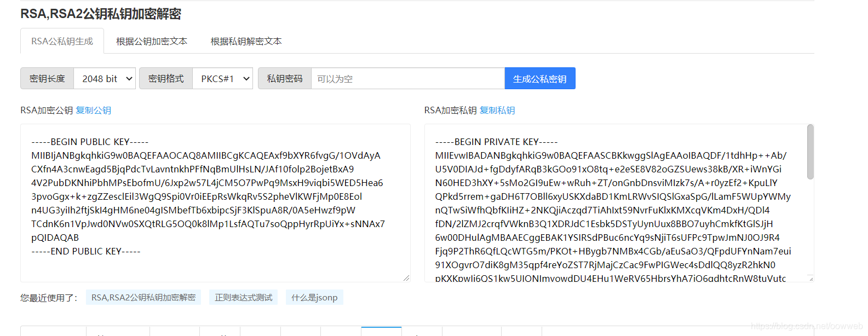Click the RSA加密私钥 label
The image size is (868, 336).
click(x=451, y=110)
